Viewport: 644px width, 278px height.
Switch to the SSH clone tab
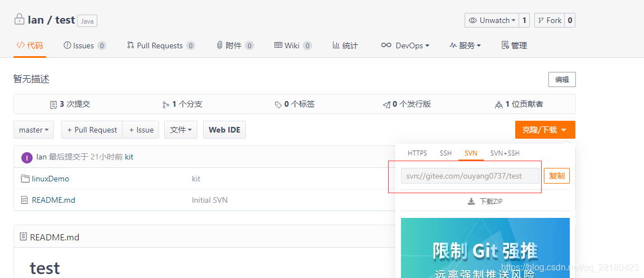[445, 153]
